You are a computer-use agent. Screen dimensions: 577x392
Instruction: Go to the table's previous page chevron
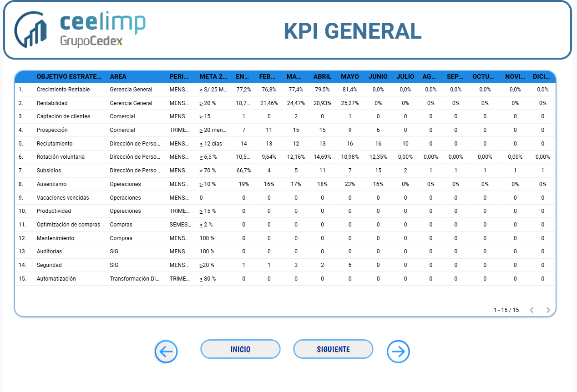(531, 310)
